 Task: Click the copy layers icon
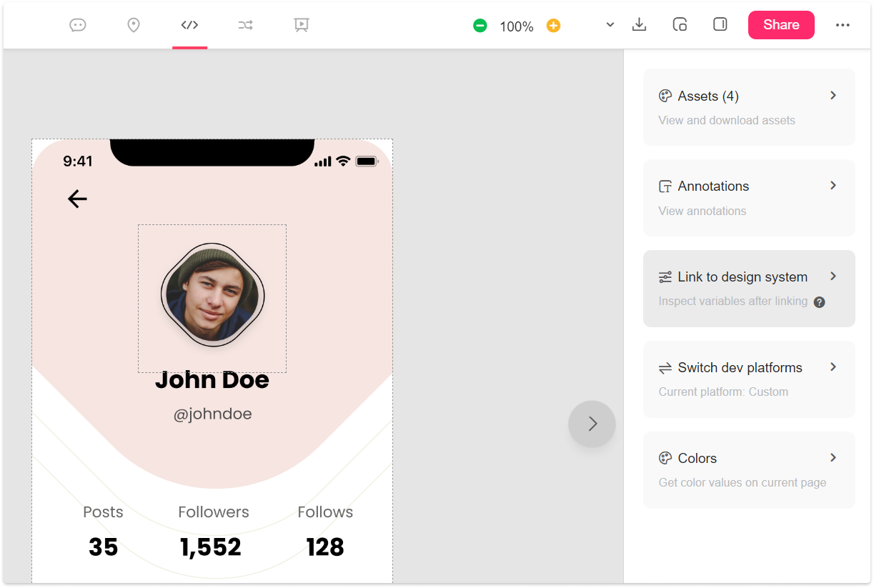click(x=680, y=25)
